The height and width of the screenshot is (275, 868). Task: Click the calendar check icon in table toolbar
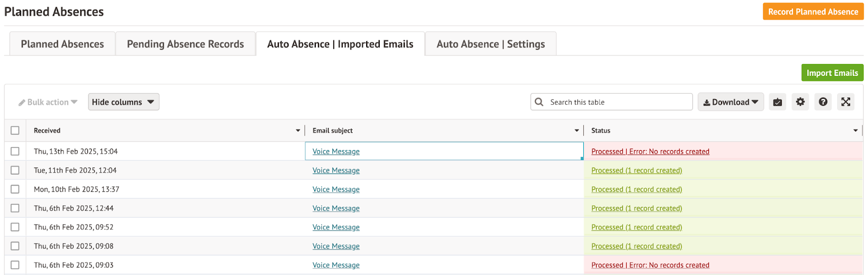(x=777, y=102)
